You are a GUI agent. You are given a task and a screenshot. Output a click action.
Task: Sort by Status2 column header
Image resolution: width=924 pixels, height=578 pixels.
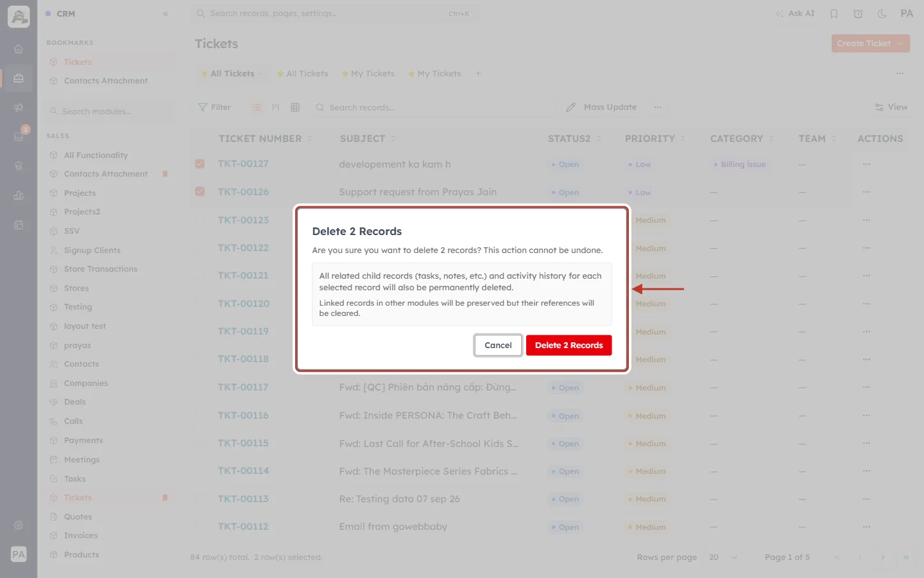[x=574, y=139]
